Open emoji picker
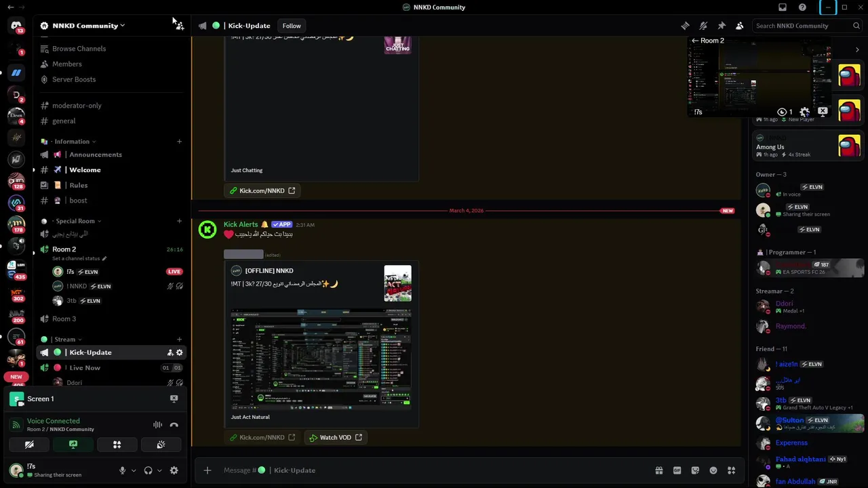Screen dimensions: 868x488 (x=713, y=470)
